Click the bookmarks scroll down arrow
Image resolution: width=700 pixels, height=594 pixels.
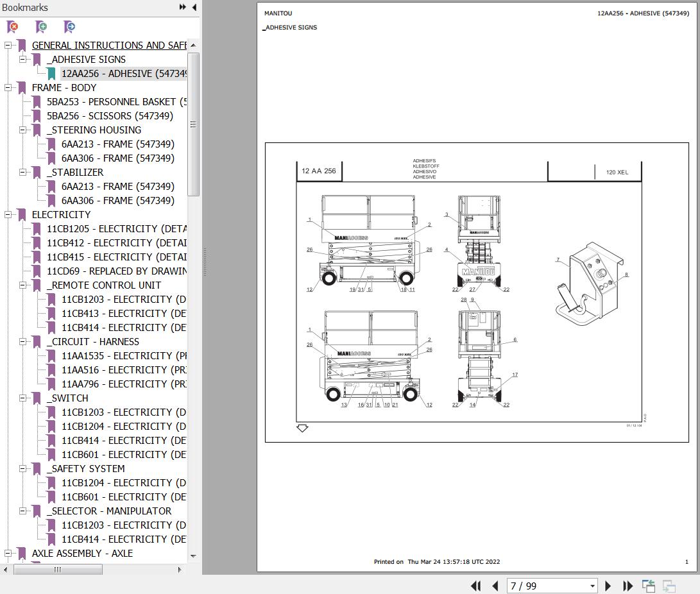(193, 556)
